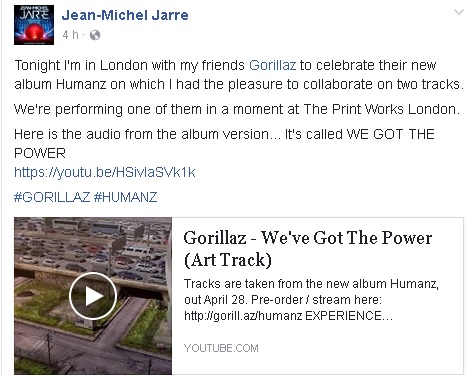Screen dimensions: 470x381
Task: Click the globe public privacy icon
Action: [x=95, y=35]
